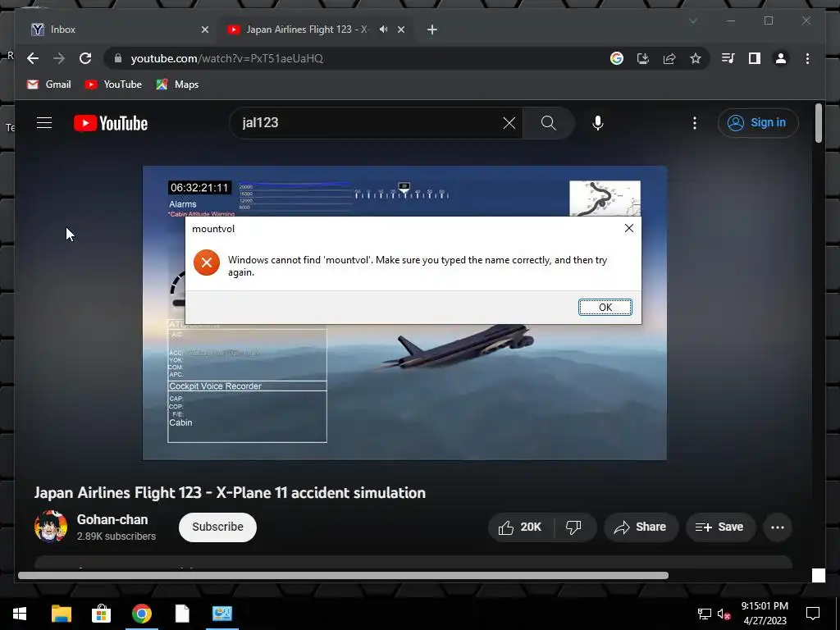Open a new browser tab
Image resolution: width=840 pixels, height=630 pixels.
click(x=431, y=30)
